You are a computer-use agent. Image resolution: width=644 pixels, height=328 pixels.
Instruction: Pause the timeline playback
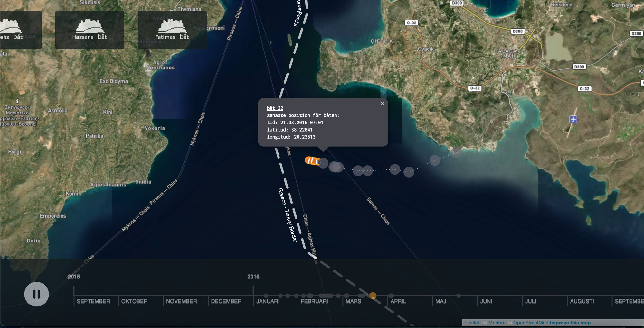click(36, 294)
